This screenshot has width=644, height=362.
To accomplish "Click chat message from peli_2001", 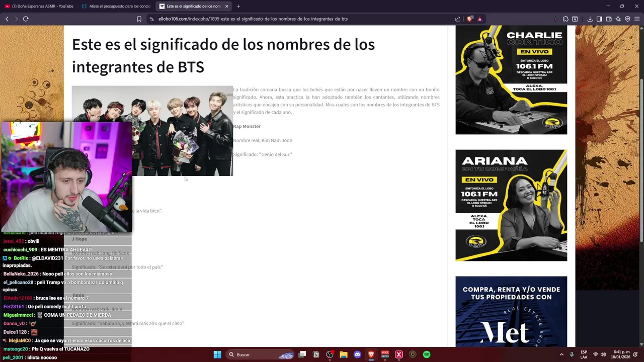I will click(x=30, y=357).
